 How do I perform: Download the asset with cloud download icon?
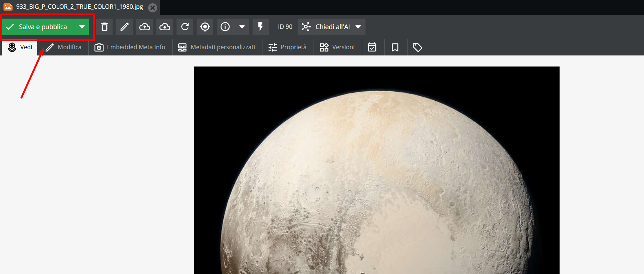165,27
